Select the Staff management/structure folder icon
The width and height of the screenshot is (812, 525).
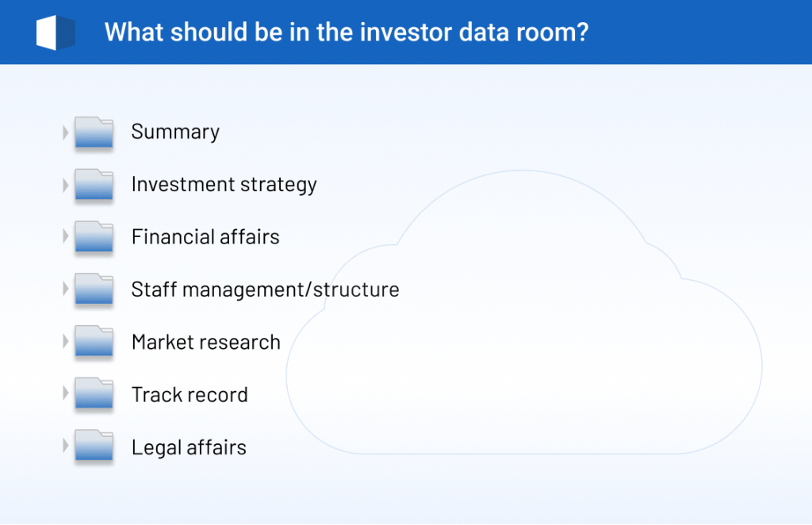(94, 290)
